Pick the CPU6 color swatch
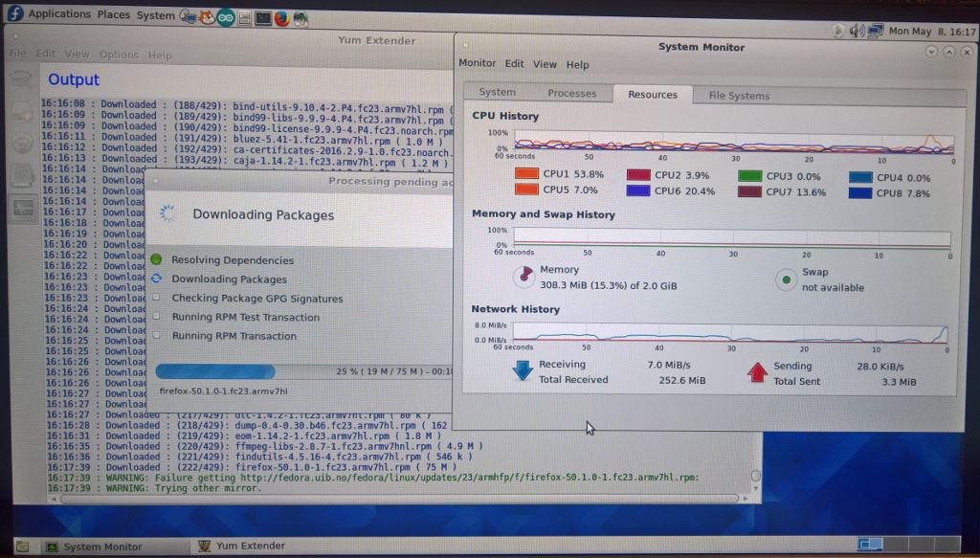 point(638,190)
